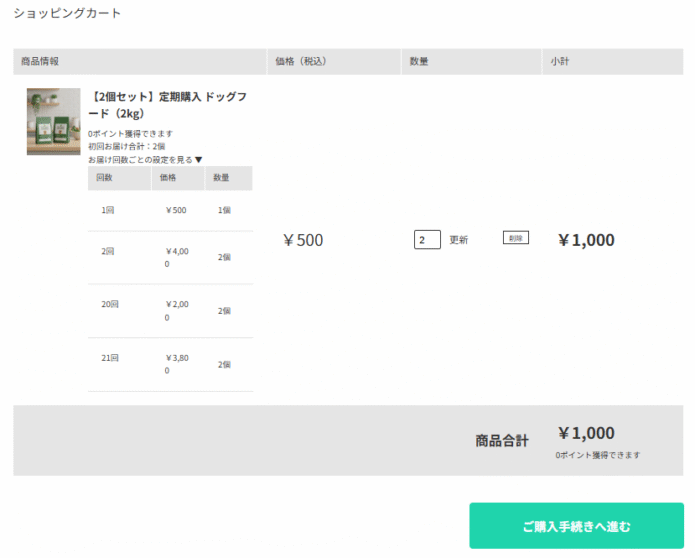
Task: Select the 1回 delivery row
Action: pos(170,210)
